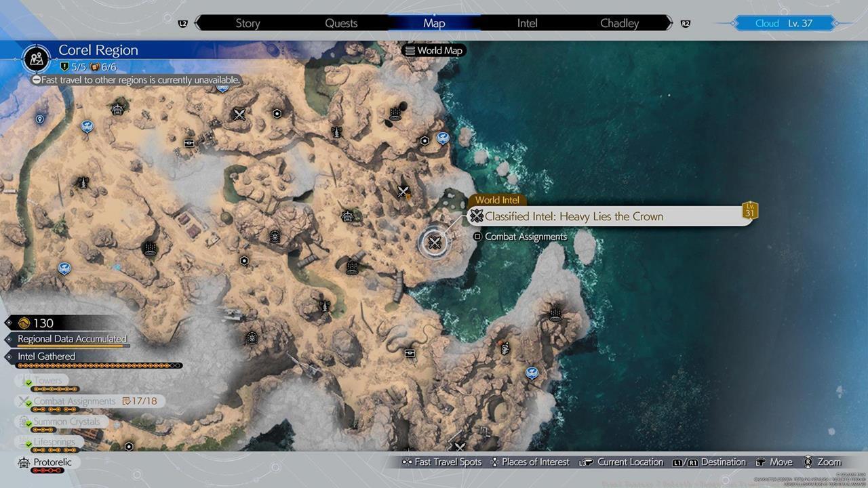Switch to the Chadley tab

pyautogui.click(x=618, y=22)
